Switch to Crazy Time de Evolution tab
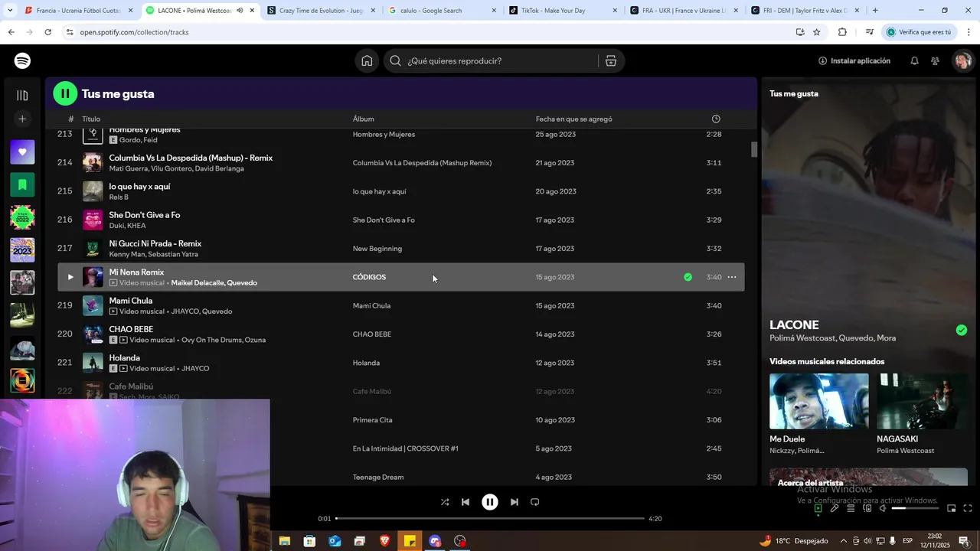The height and width of the screenshot is (551, 980). click(x=322, y=11)
